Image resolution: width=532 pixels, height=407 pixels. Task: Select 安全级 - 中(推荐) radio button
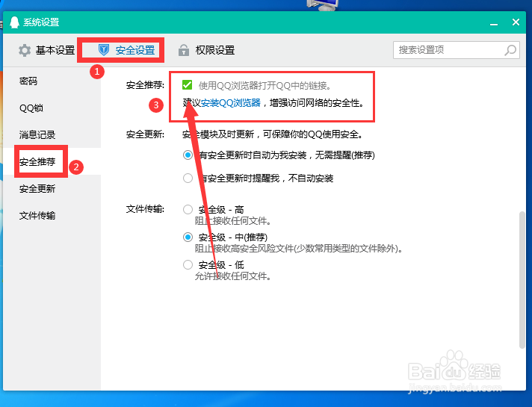(188, 237)
